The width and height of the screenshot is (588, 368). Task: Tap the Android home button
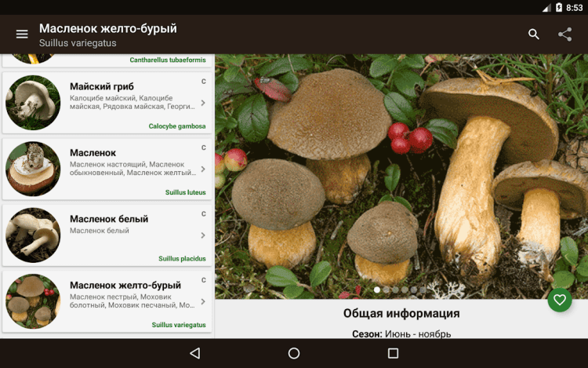294,353
